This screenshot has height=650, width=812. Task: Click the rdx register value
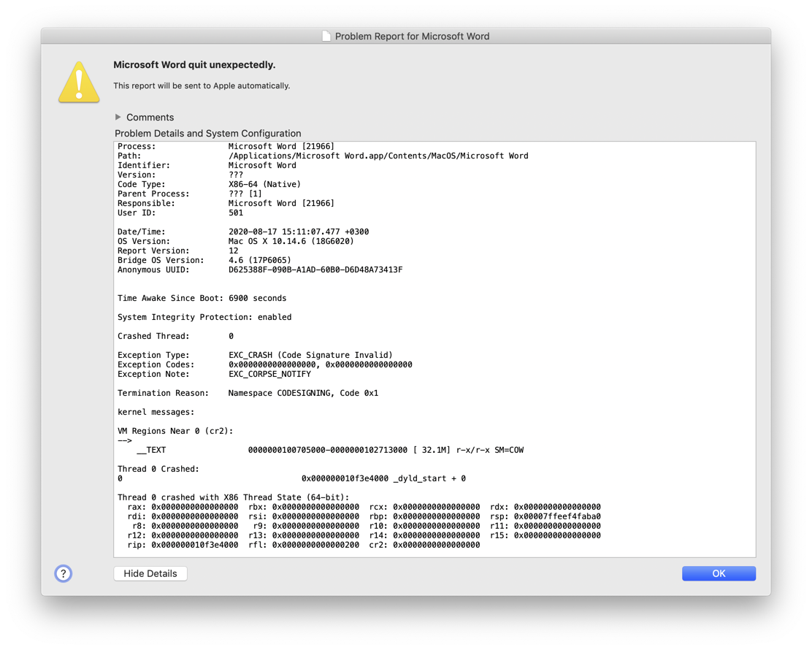557,507
